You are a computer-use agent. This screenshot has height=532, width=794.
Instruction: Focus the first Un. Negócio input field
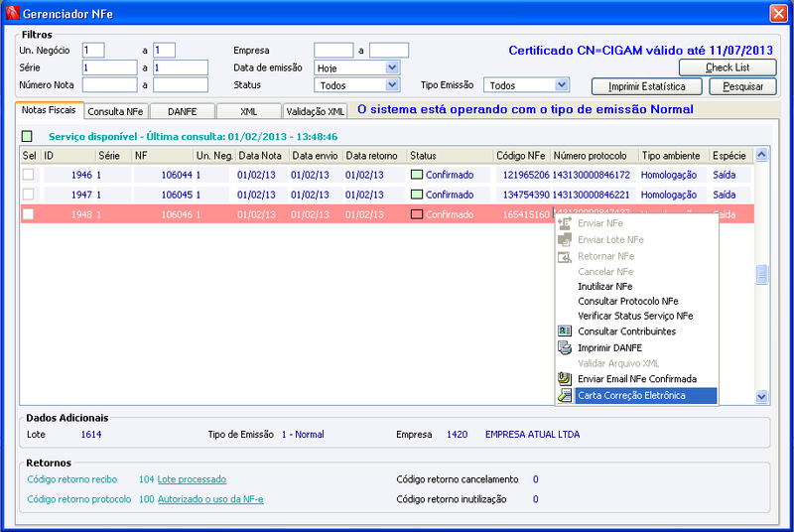coord(93,50)
